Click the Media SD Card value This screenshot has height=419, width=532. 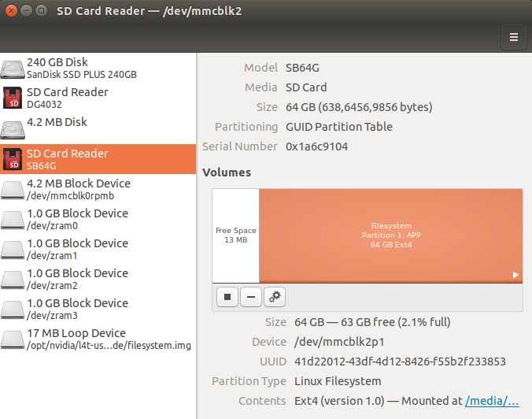[x=306, y=87]
